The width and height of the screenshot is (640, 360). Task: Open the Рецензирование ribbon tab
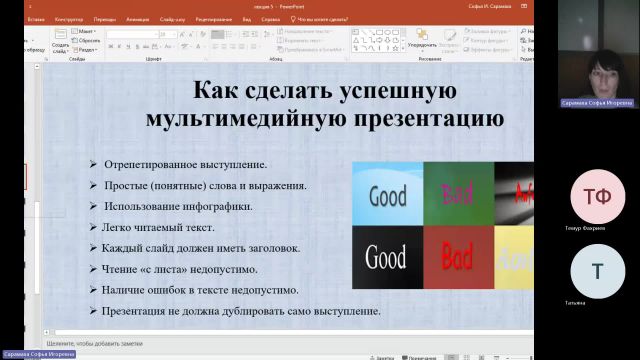pyautogui.click(x=213, y=19)
